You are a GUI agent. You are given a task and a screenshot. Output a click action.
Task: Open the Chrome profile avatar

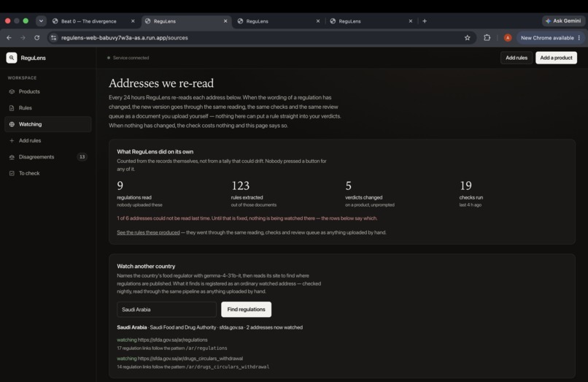507,37
